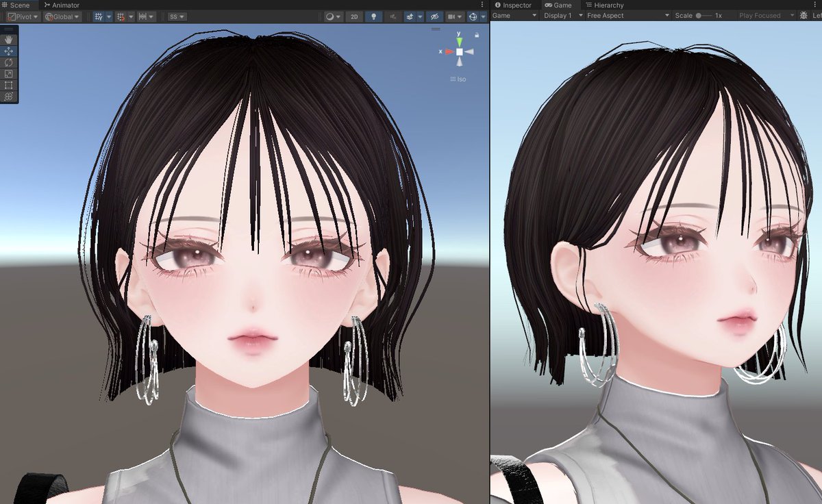
Task: Click the gray right-side axis cone on gizmo
Action: pos(470,51)
